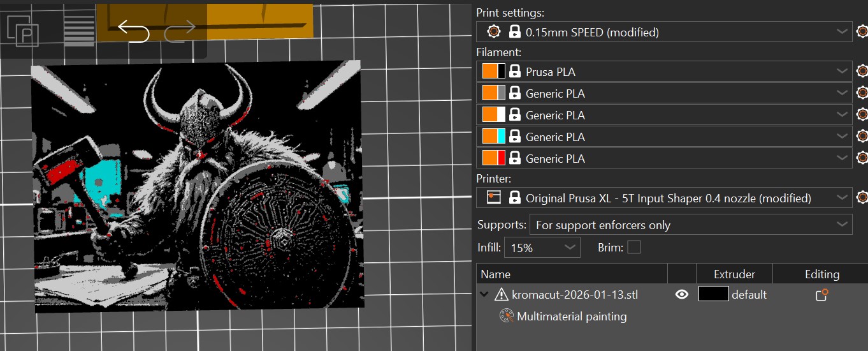
Task: Open the white Generic PLA filament dropdown
Action: click(843, 115)
